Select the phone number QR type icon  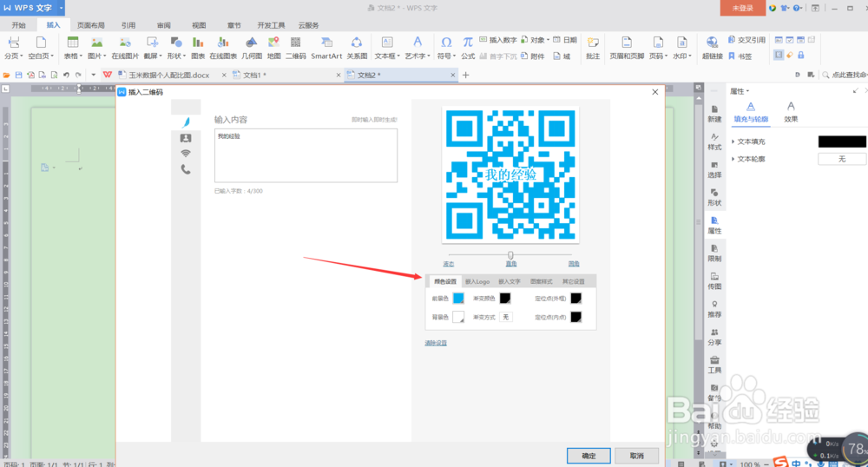(x=186, y=169)
